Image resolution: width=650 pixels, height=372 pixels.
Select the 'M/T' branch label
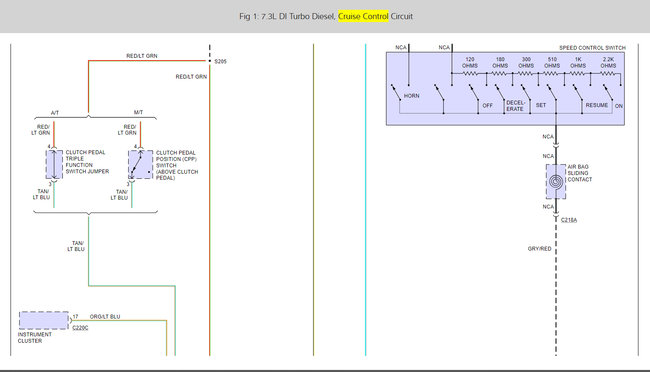click(x=138, y=112)
